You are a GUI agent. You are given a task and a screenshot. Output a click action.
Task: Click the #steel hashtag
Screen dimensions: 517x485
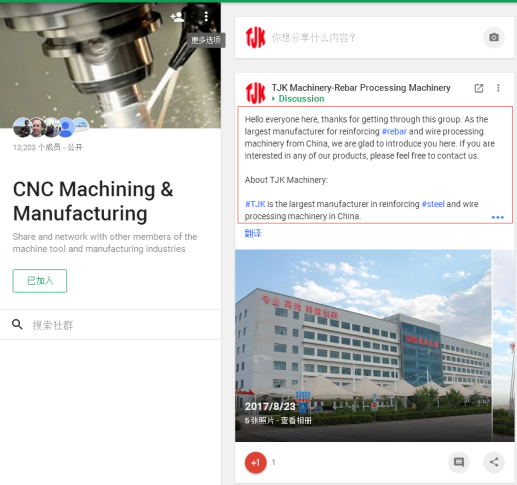coord(433,204)
